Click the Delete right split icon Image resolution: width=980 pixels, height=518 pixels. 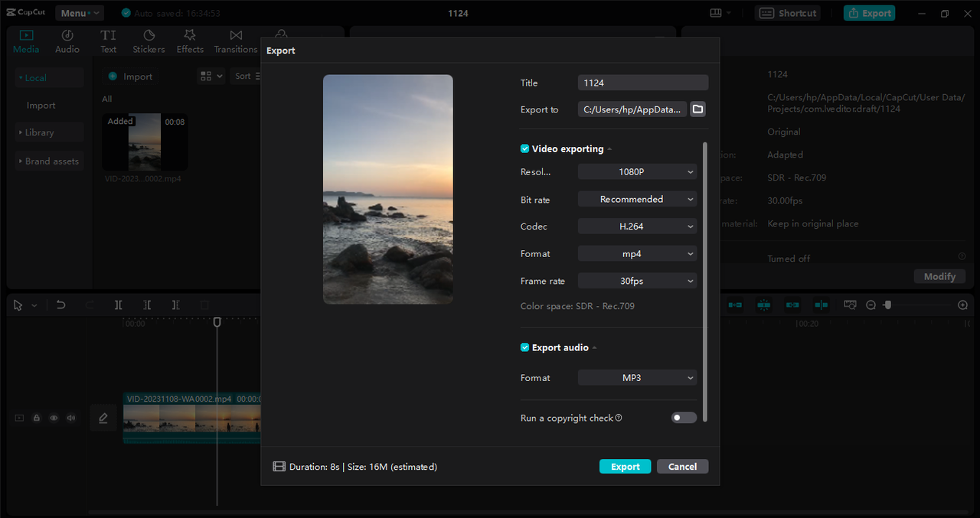(175, 305)
